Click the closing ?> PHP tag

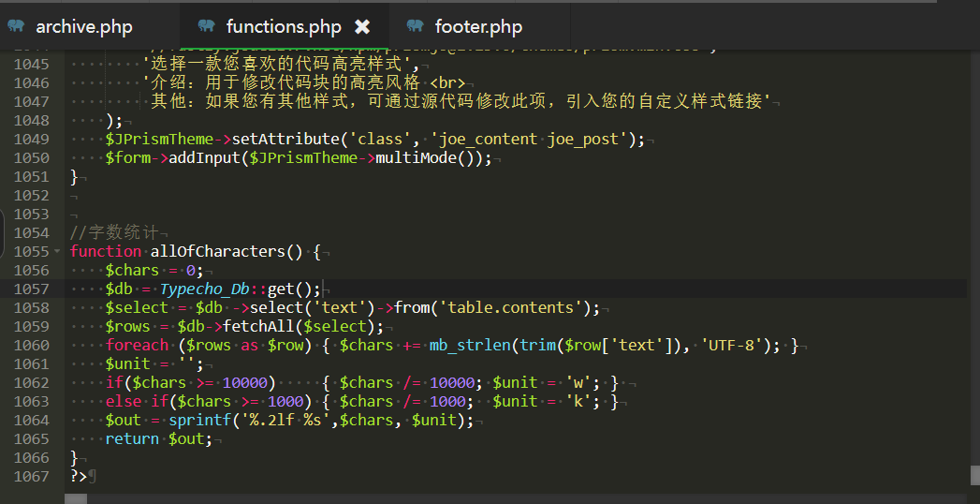(x=78, y=476)
